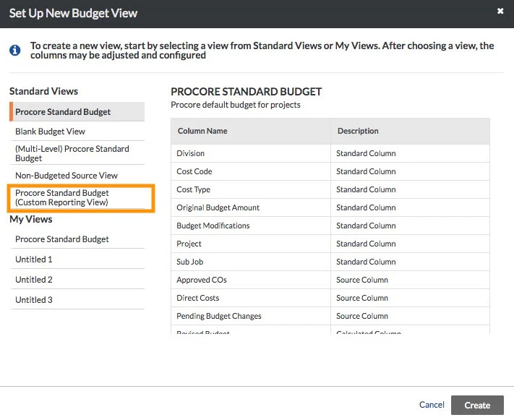Click the Standard Views section heading
Image resolution: width=514 pixels, height=420 pixels.
[x=43, y=91]
